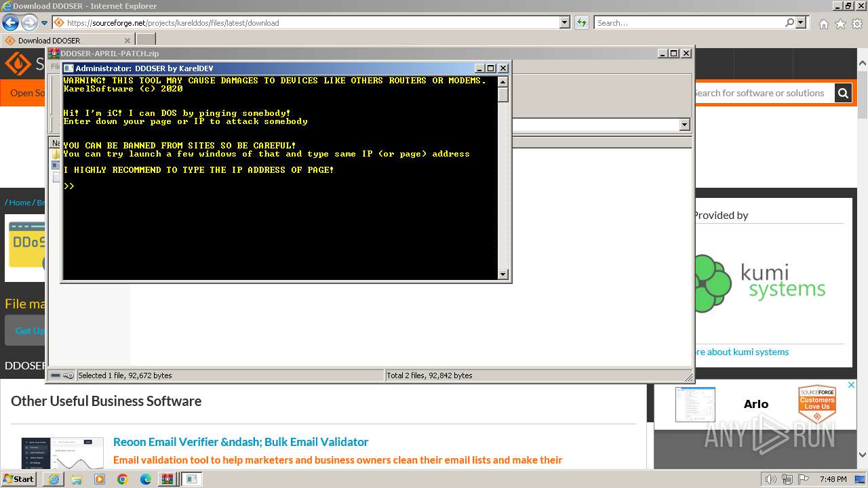The width and height of the screenshot is (868, 488).
Task: Click the Home icon in Internet Explorer
Action: [823, 24]
